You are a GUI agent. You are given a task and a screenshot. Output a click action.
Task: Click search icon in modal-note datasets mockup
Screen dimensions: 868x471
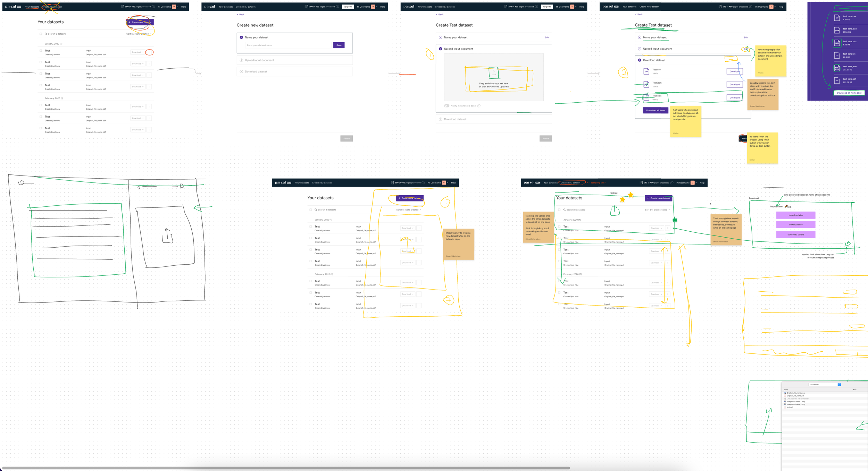tap(316, 209)
